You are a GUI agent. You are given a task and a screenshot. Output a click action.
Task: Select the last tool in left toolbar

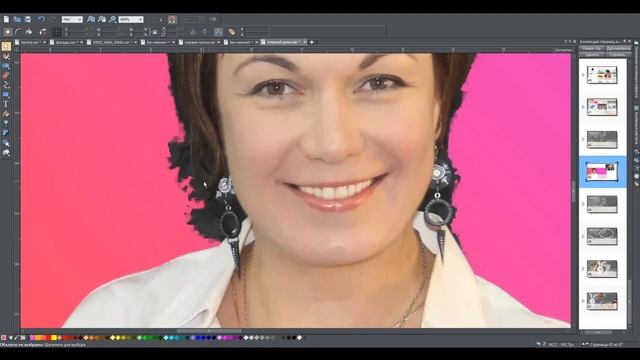point(6,153)
